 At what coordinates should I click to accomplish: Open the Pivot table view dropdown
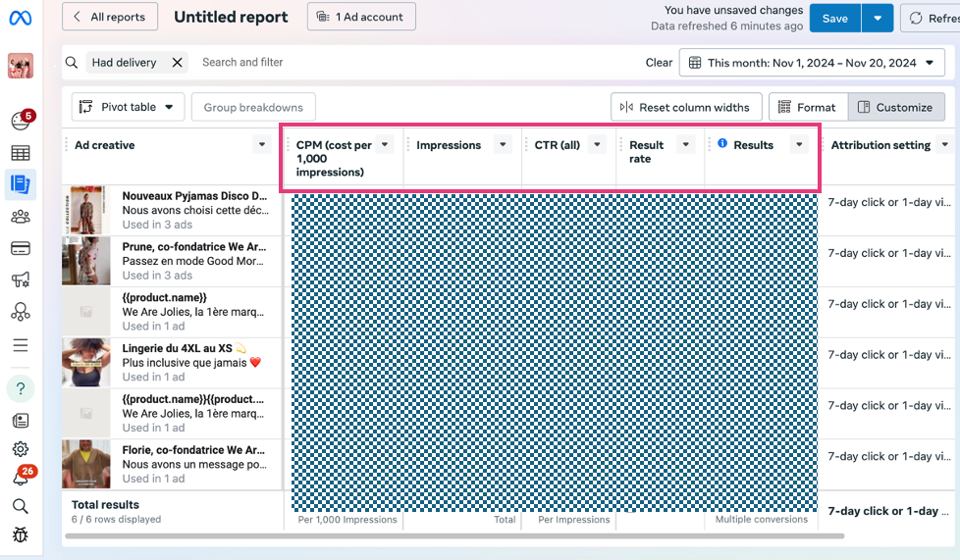tap(128, 107)
